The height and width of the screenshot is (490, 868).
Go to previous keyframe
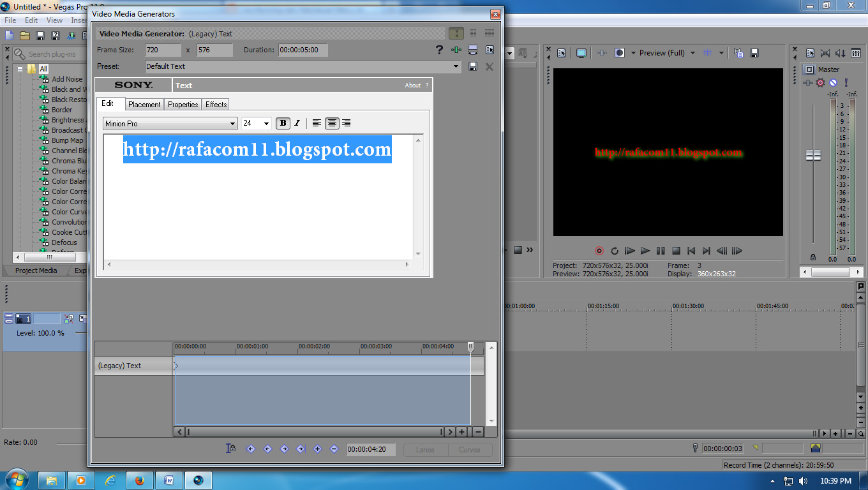(x=267, y=449)
